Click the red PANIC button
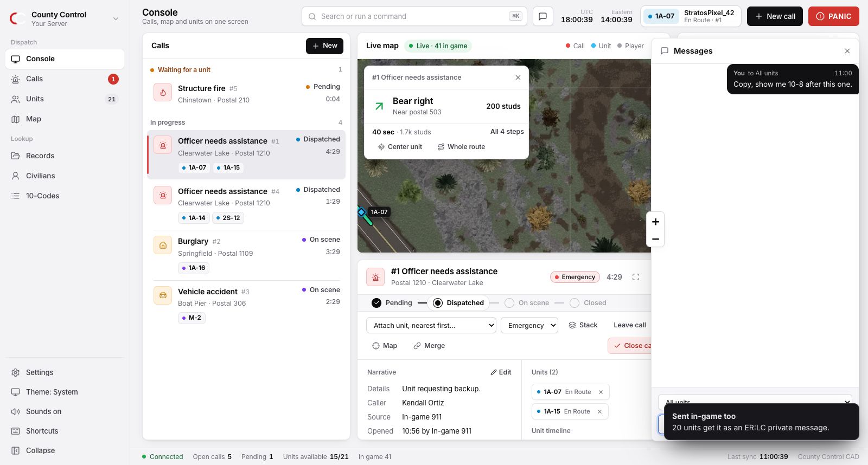Screen dimensions: 868x465 click(834, 16)
